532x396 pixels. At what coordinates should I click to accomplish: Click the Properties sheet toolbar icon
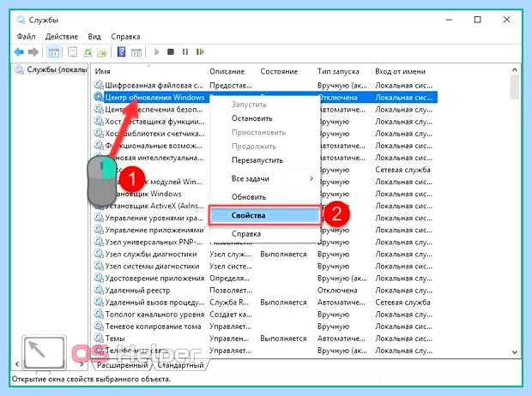pyautogui.click(x=73, y=52)
